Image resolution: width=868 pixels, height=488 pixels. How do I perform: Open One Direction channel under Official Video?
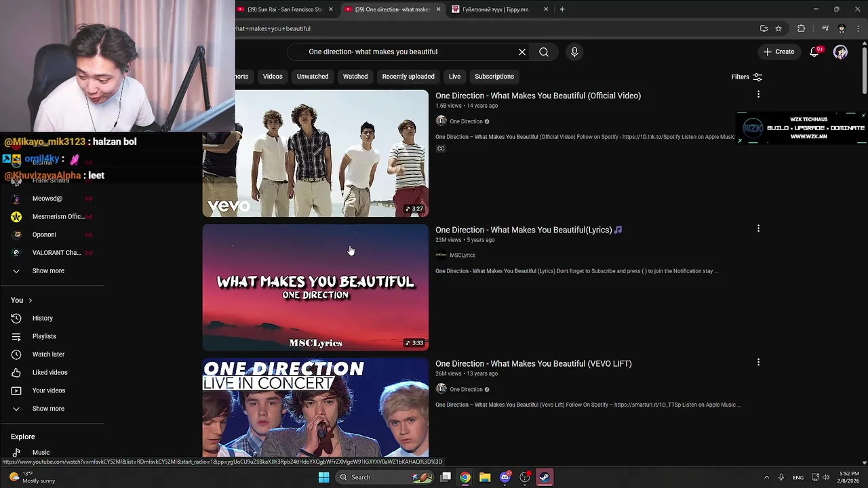[x=466, y=121]
